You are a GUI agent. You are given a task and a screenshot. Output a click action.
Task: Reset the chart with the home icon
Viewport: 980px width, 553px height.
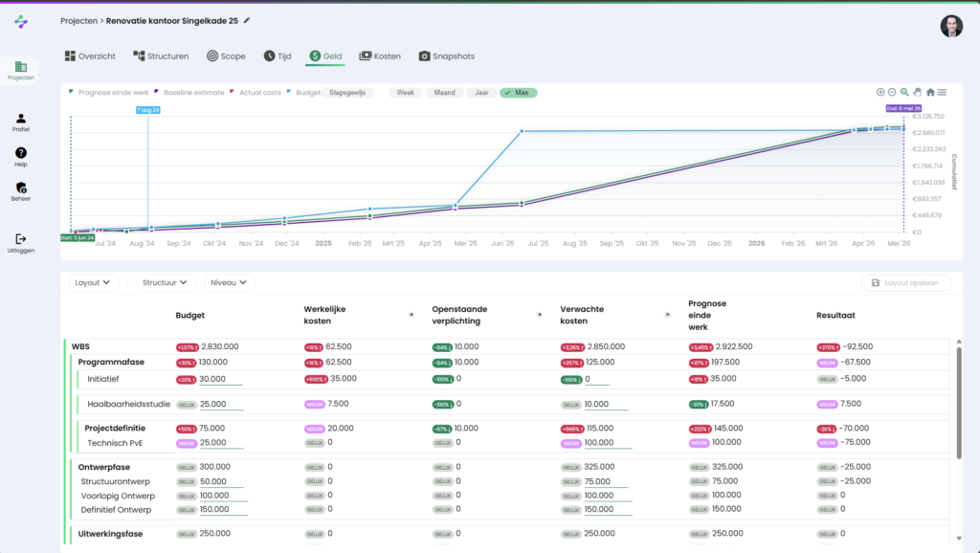tap(930, 92)
